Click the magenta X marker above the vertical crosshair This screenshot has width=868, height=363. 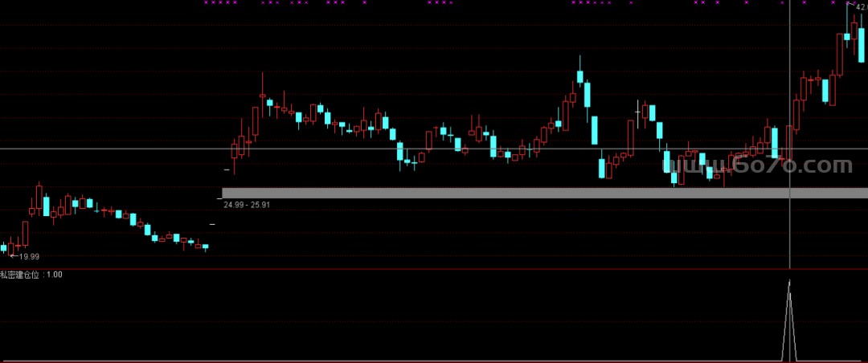pos(783,3)
